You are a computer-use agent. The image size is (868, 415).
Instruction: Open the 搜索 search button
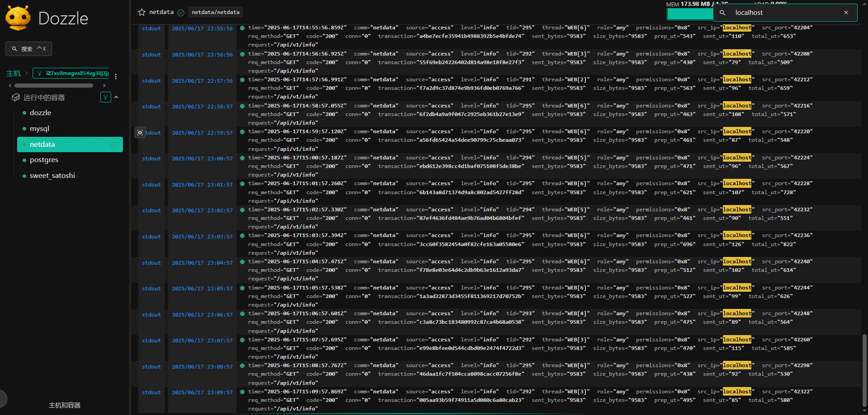(28, 49)
